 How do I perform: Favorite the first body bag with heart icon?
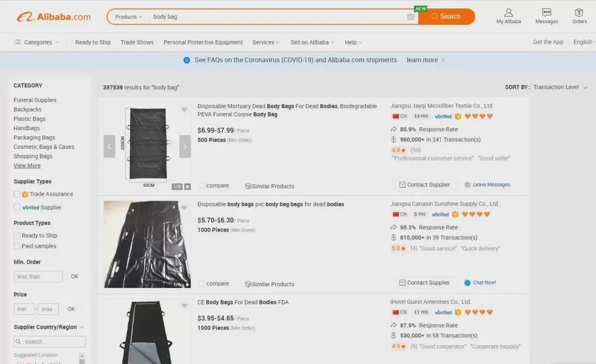point(184,110)
